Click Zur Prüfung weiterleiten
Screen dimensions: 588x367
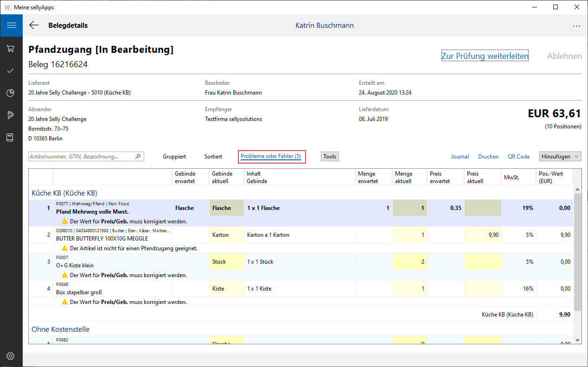(485, 56)
